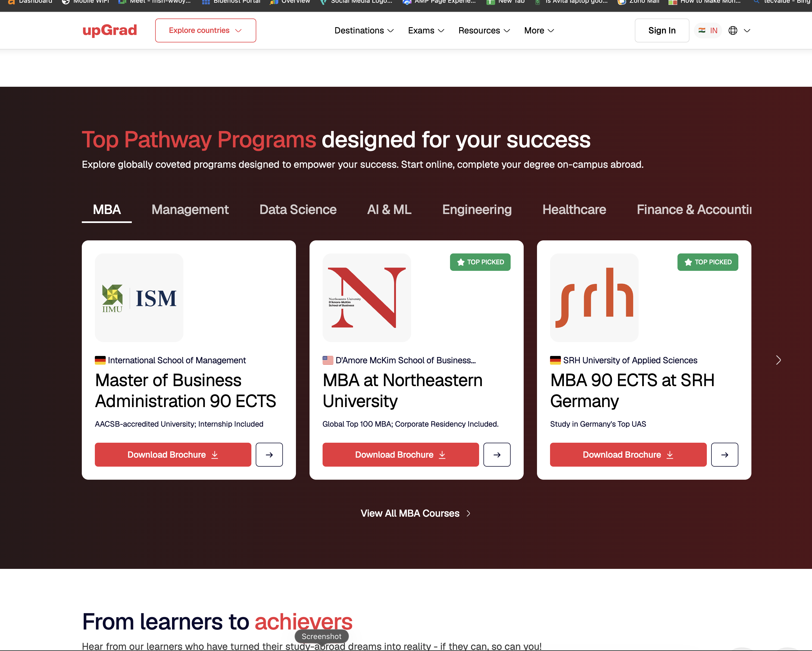812x651 pixels.
Task: Switch to the Engineering tab
Action: (x=477, y=210)
